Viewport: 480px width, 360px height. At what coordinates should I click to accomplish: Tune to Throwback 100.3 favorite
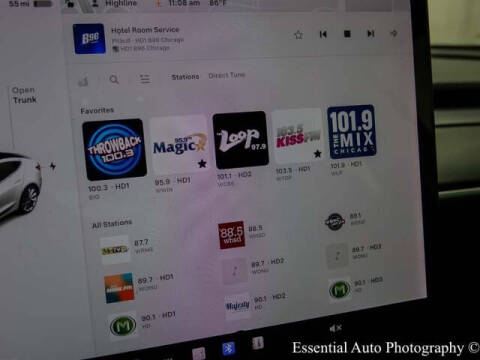coord(114,150)
